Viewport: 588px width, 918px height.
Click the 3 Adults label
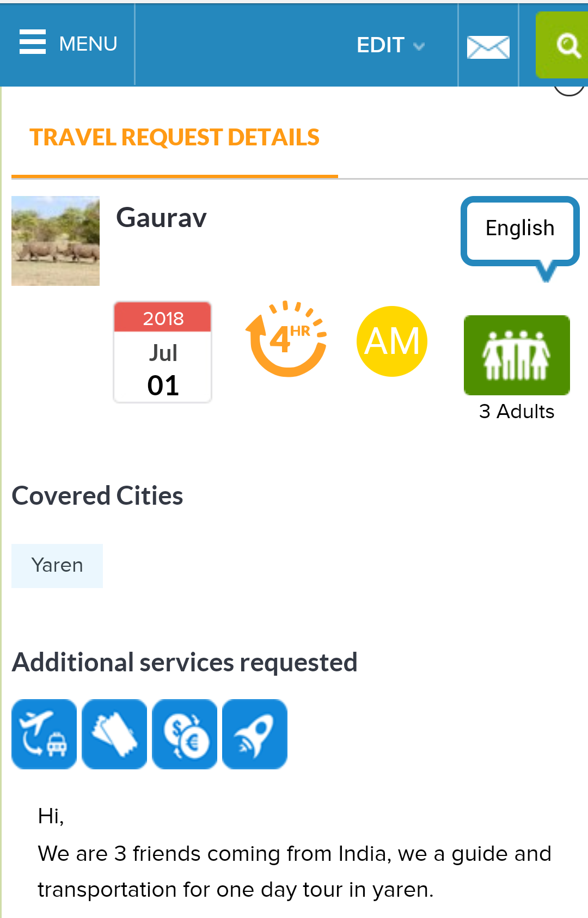[517, 412]
